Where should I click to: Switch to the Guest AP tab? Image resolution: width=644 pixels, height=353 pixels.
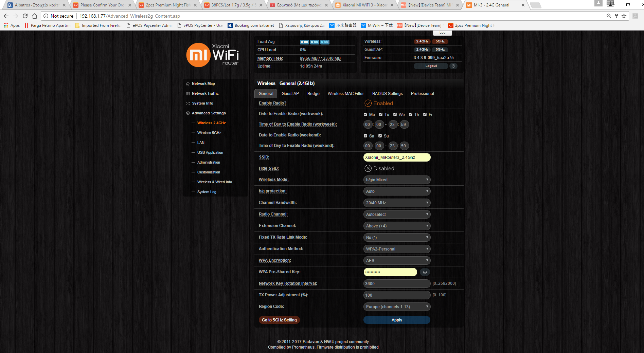[x=290, y=94]
